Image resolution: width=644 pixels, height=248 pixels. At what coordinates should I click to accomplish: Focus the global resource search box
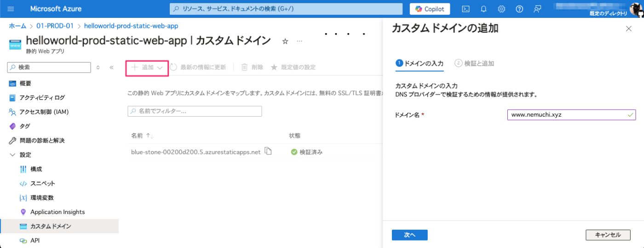click(x=287, y=9)
